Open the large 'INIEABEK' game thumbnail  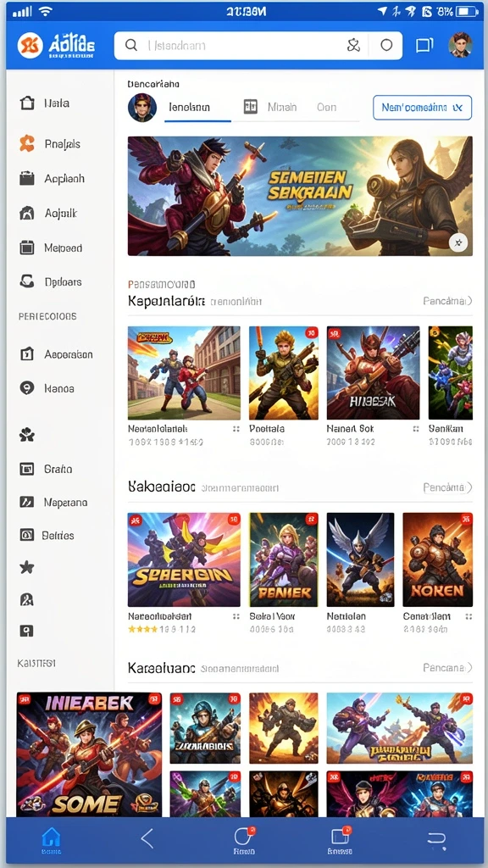89,754
